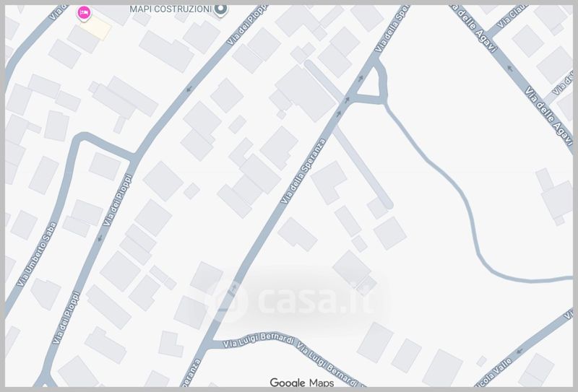The width and height of the screenshot is (578, 392).
Task: Click the pink hotel bed marker
Action: coord(84,13)
